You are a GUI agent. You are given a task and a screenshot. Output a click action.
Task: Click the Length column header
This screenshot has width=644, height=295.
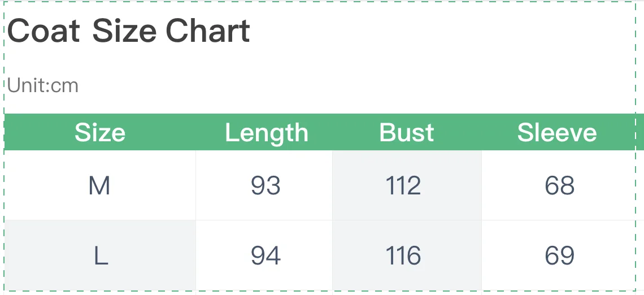coord(266,132)
